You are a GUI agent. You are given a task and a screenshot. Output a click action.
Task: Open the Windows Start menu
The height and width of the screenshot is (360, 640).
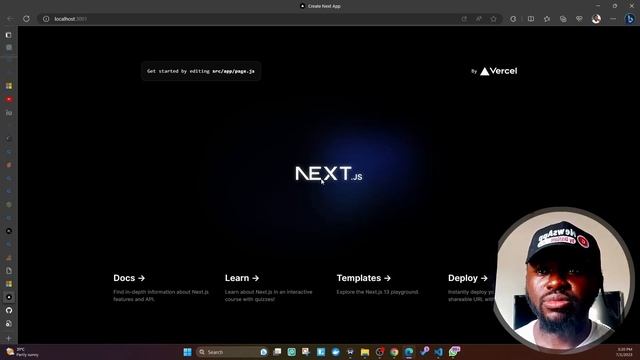[187, 352]
